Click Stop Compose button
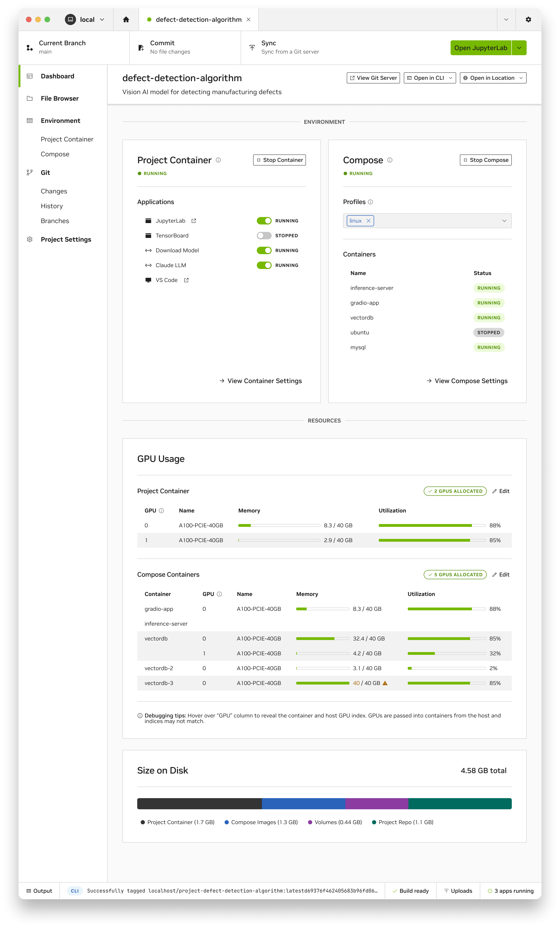The height and width of the screenshot is (928, 560). pyautogui.click(x=486, y=160)
